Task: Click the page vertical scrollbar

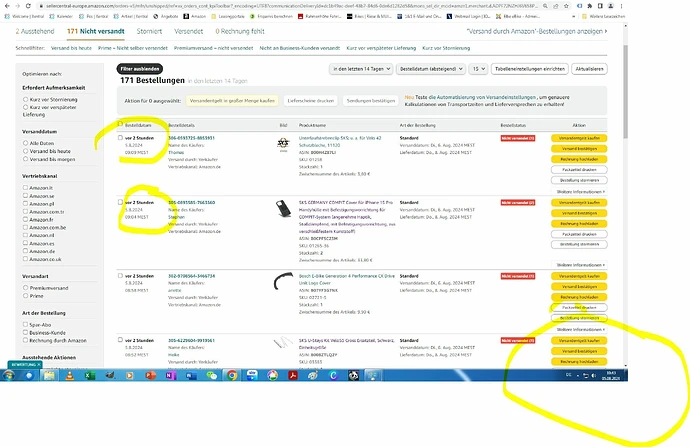Action: (x=625, y=92)
